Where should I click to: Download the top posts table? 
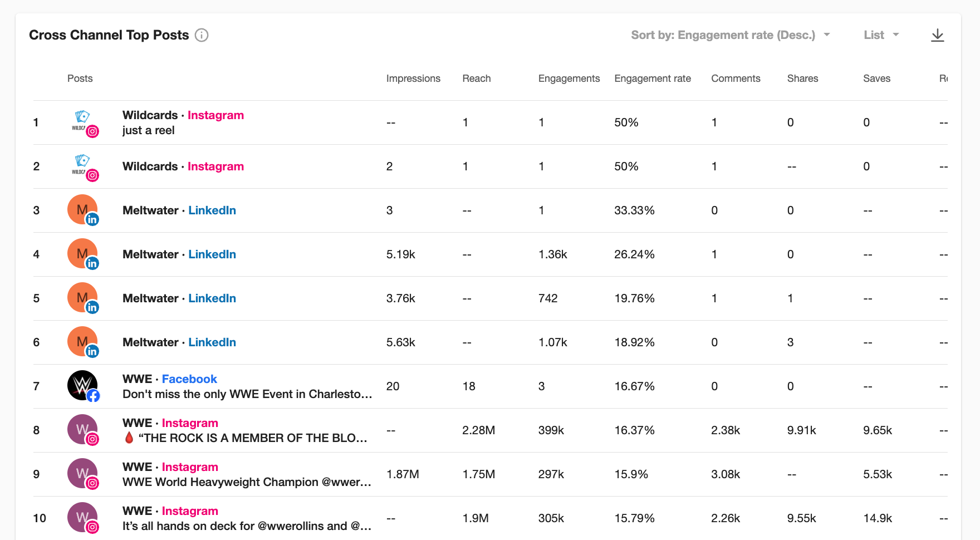(x=938, y=35)
